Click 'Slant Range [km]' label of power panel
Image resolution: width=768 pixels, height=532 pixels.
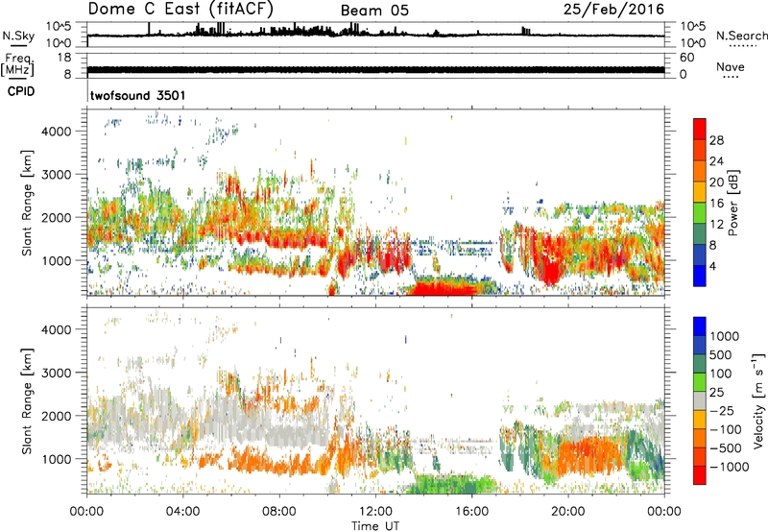coord(27,203)
